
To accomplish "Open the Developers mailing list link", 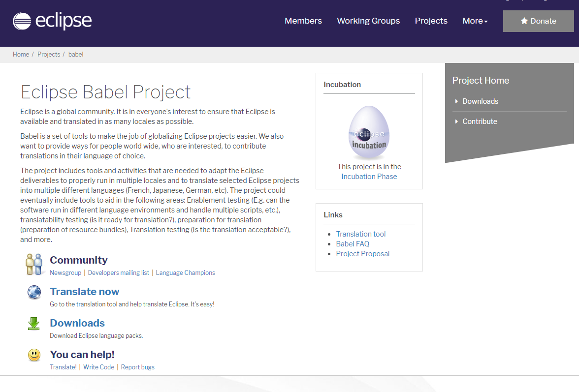I will coord(118,273).
